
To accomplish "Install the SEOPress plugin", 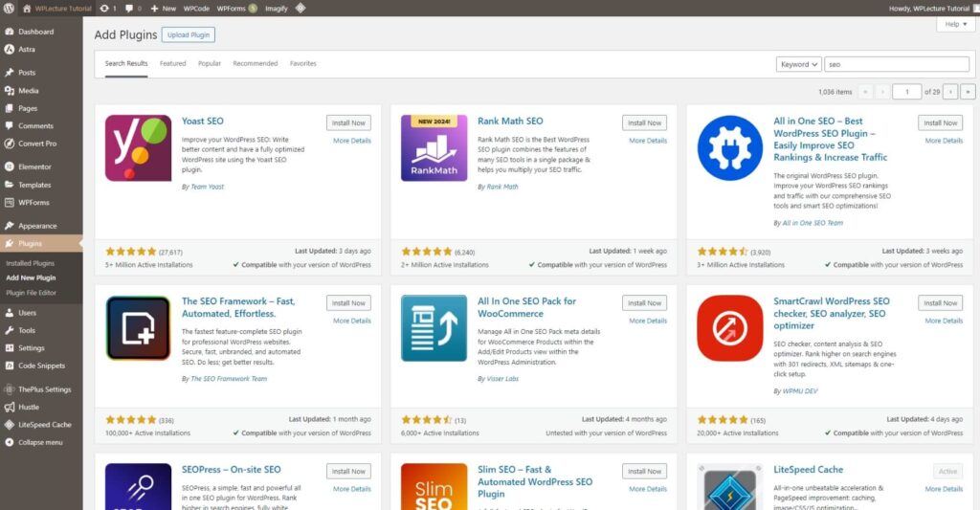I will tap(348, 472).
